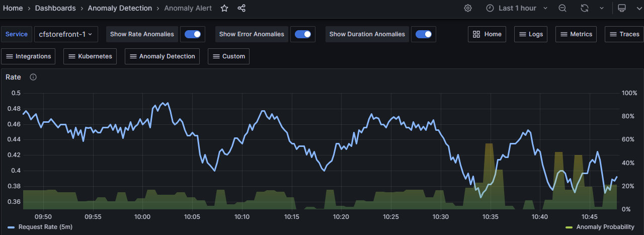Open the Kubernetes dashboard link

click(90, 56)
